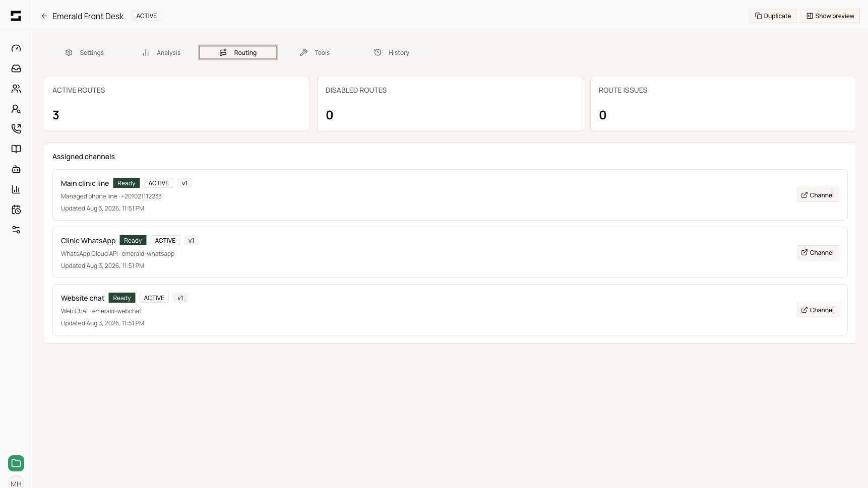Open the dashboard gauge icon in sidebar
The height and width of the screenshot is (488, 868).
(16, 48)
